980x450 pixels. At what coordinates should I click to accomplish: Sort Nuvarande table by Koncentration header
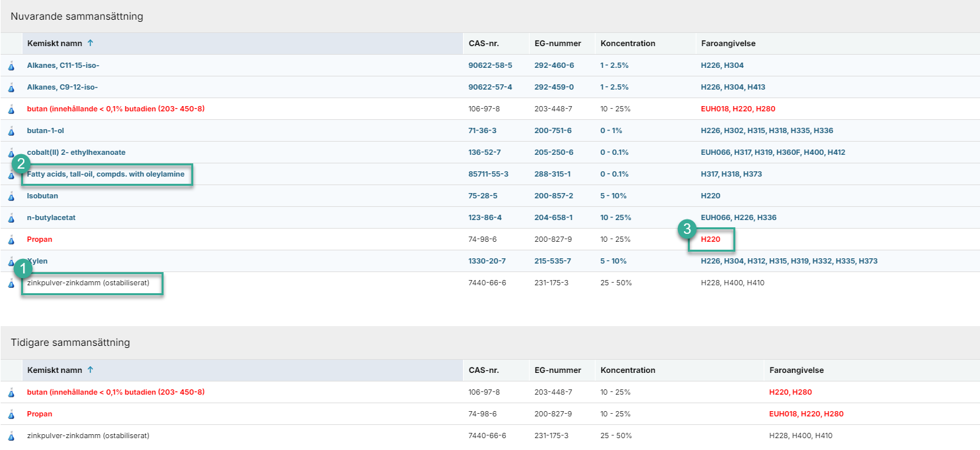628,43
